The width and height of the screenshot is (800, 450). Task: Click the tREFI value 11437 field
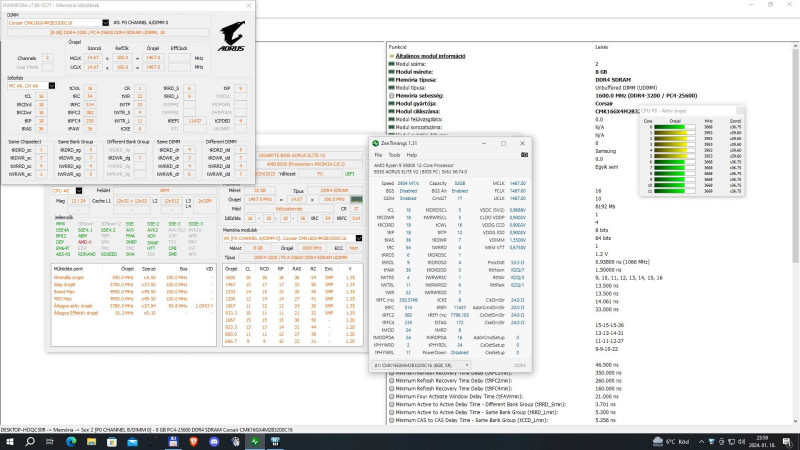[x=195, y=121]
